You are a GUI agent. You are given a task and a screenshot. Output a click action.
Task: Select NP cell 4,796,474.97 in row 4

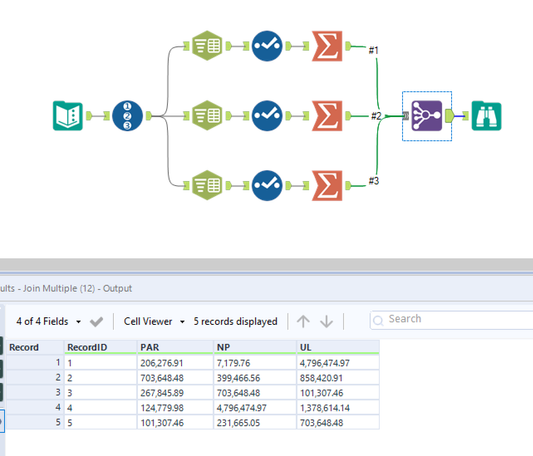click(255, 408)
